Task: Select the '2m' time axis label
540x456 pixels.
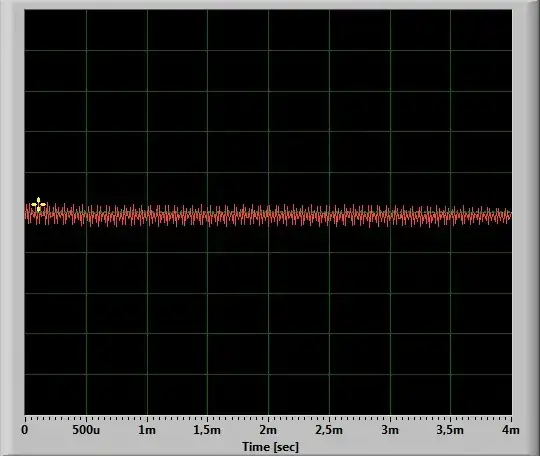Action: coord(268,430)
